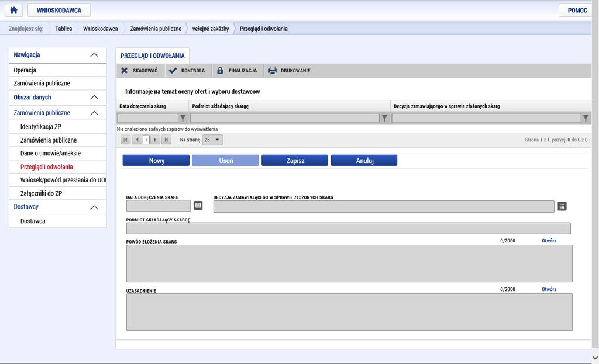Open calendar picker for Data doręczenia skarg
The image size is (599, 364).
198,206
